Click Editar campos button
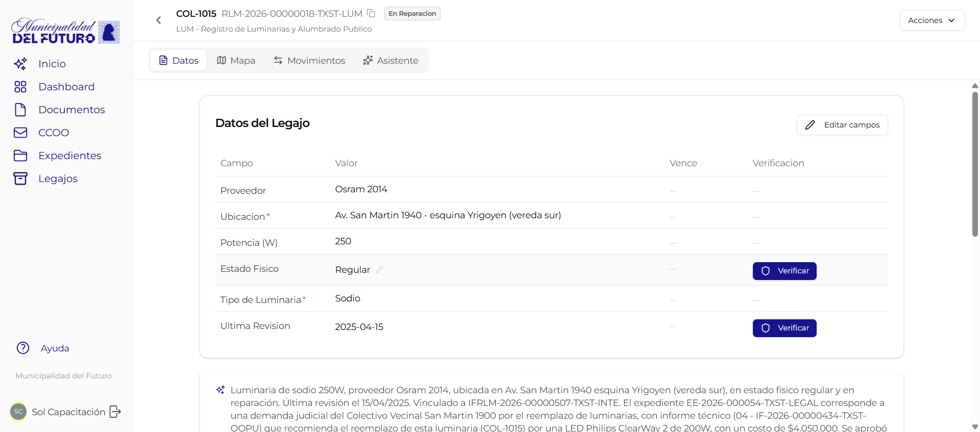The height and width of the screenshot is (432, 980). [842, 125]
